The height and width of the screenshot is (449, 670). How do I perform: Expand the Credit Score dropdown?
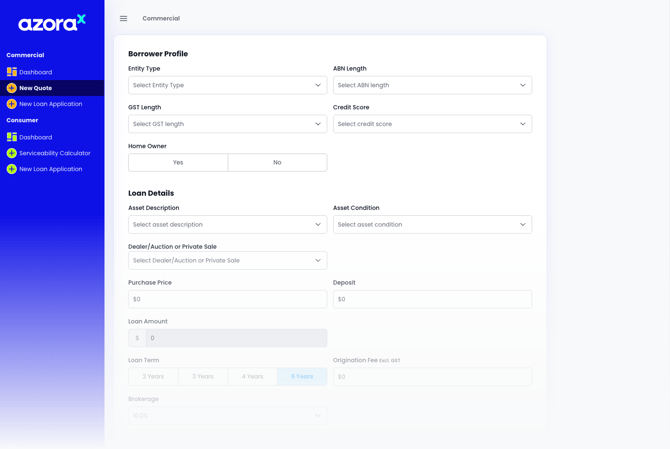[x=432, y=124]
